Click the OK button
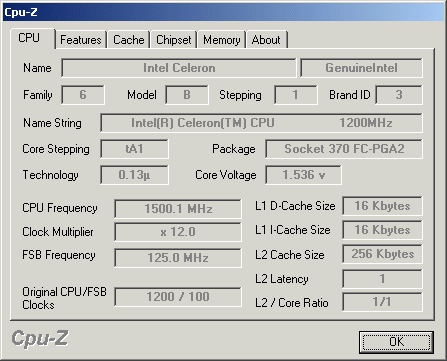The height and width of the screenshot is (361, 447). tap(396, 342)
